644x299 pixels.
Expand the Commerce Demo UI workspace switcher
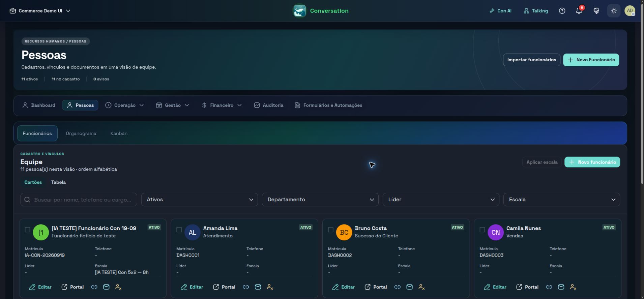coord(40,11)
